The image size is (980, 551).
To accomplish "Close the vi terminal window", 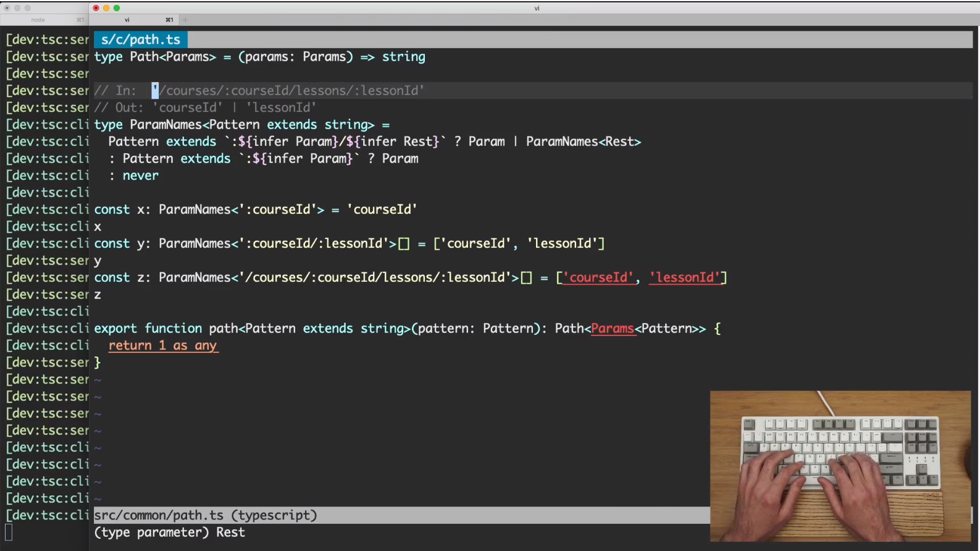I will 96,8.
